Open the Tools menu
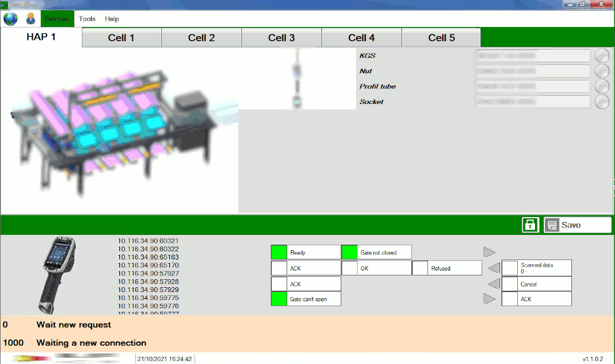Viewport: 615px width, 364px height. 87,19
